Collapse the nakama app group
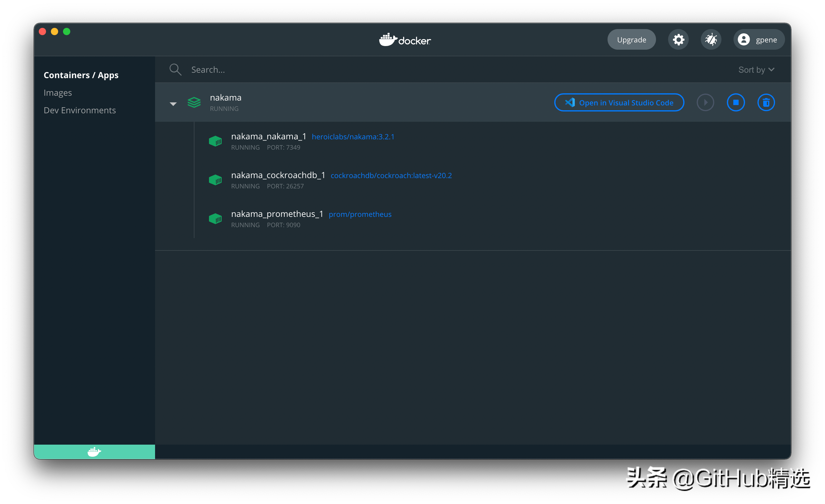The height and width of the screenshot is (504, 825). 173,104
